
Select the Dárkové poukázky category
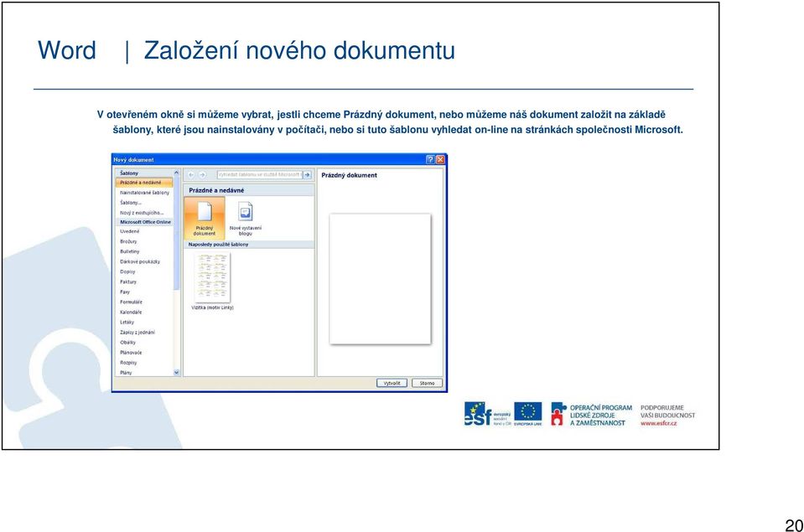[140, 261]
